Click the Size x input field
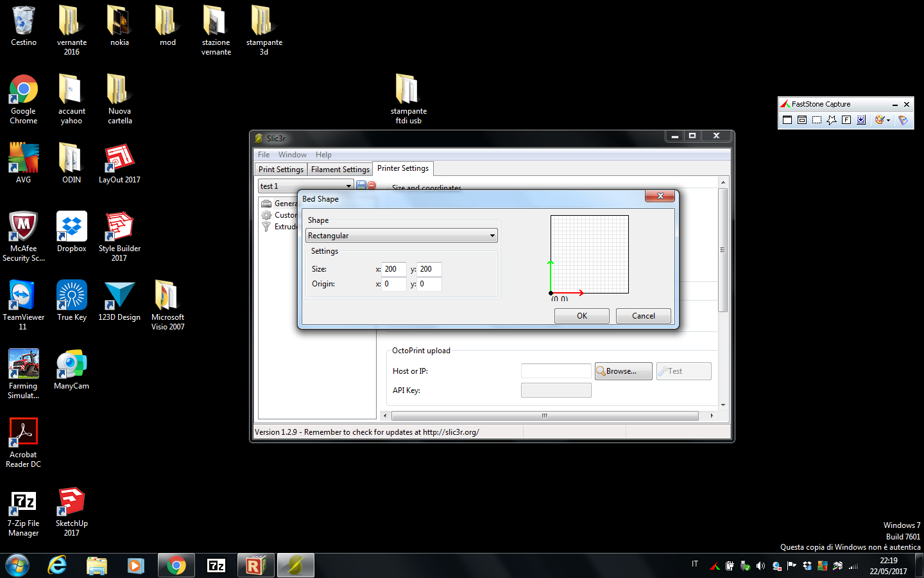 [393, 269]
